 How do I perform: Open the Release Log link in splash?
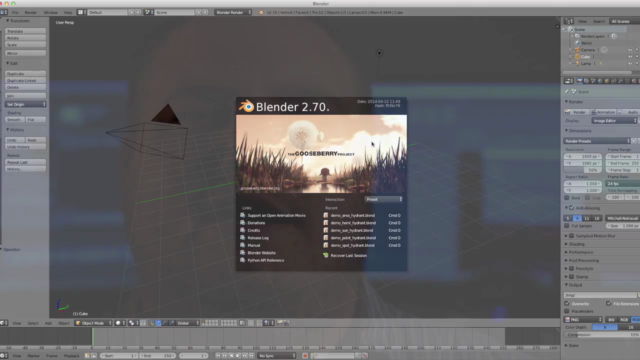pos(258,238)
